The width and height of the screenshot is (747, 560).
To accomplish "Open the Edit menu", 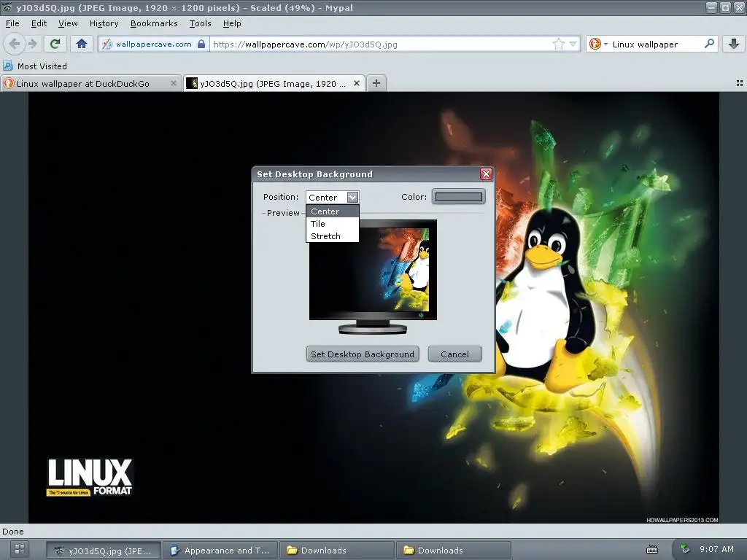I will [x=39, y=23].
